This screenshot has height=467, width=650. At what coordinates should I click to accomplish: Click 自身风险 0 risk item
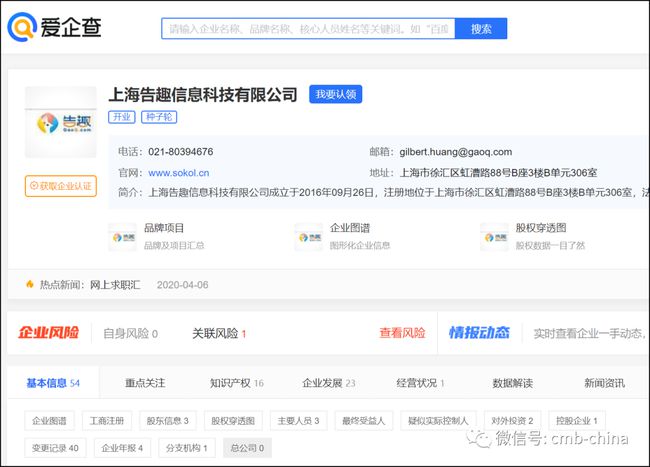click(130, 334)
